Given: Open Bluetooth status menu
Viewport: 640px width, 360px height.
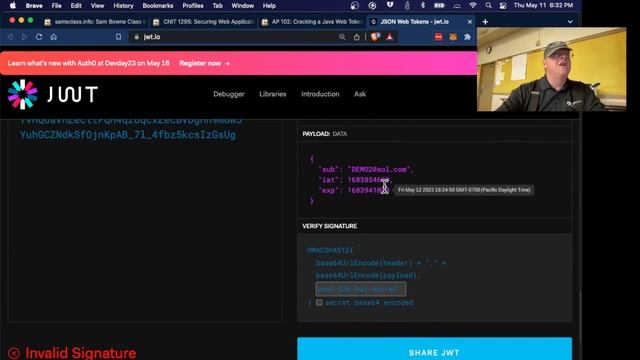Looking at the screenshot, I should 422,6.
